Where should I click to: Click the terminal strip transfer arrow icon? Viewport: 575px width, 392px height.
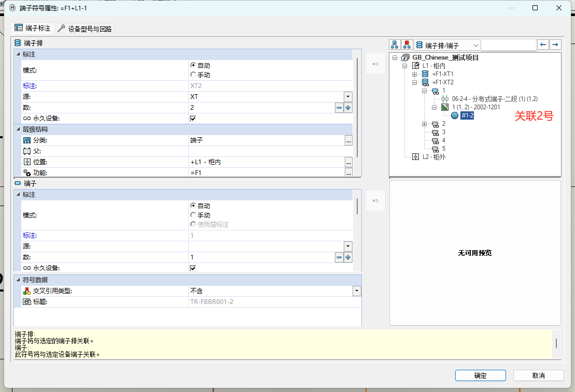click(x=375, y=64)
